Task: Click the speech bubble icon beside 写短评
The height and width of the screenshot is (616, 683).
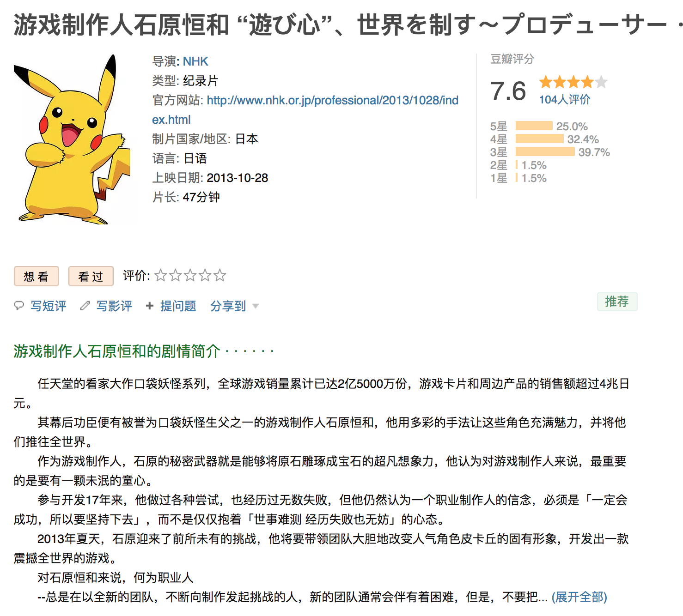Action: click(19, 306)
